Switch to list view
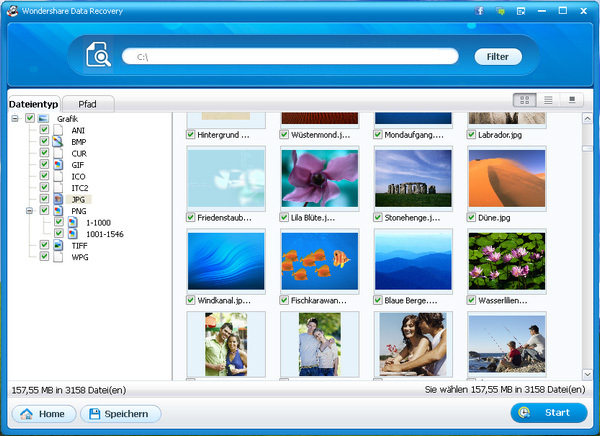 [x=548, y=100]
